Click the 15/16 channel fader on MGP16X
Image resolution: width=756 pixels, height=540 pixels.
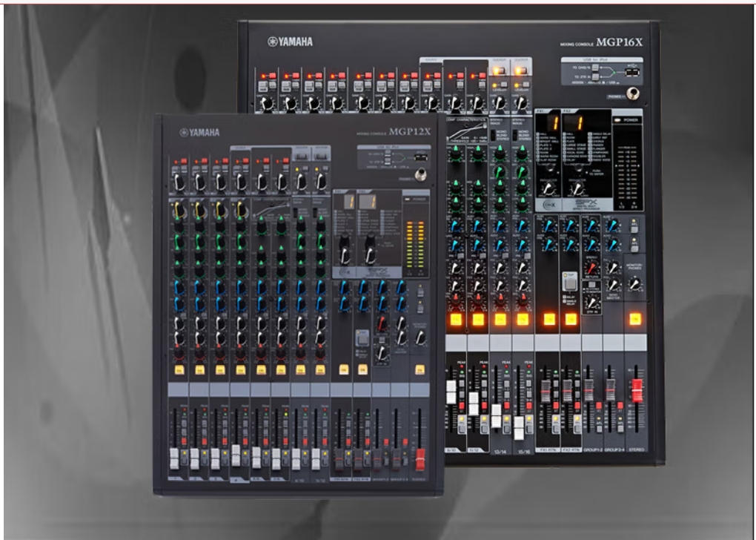(x=518, y=427)
